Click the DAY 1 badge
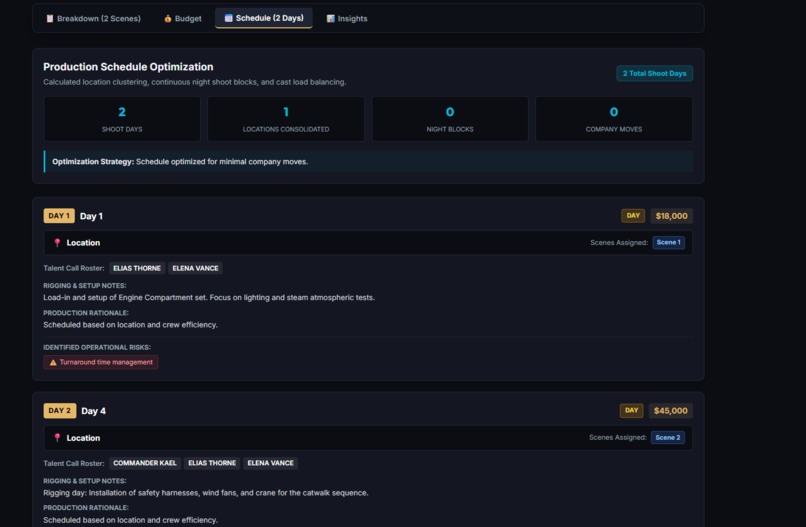 59,216
